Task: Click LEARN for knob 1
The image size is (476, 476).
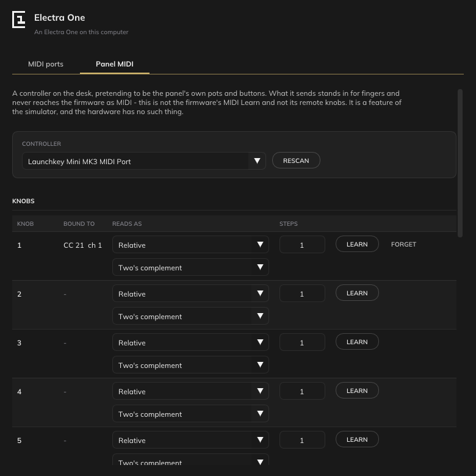Action: pos(357,244)
